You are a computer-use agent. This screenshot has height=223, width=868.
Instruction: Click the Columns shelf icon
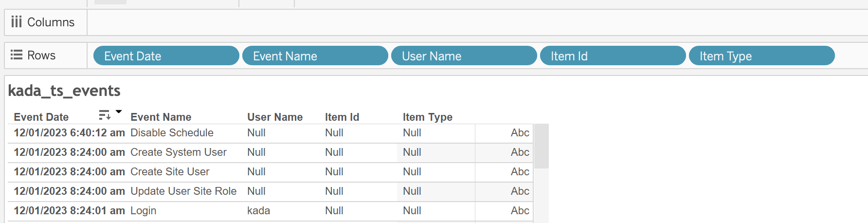(x=17, y=22)
